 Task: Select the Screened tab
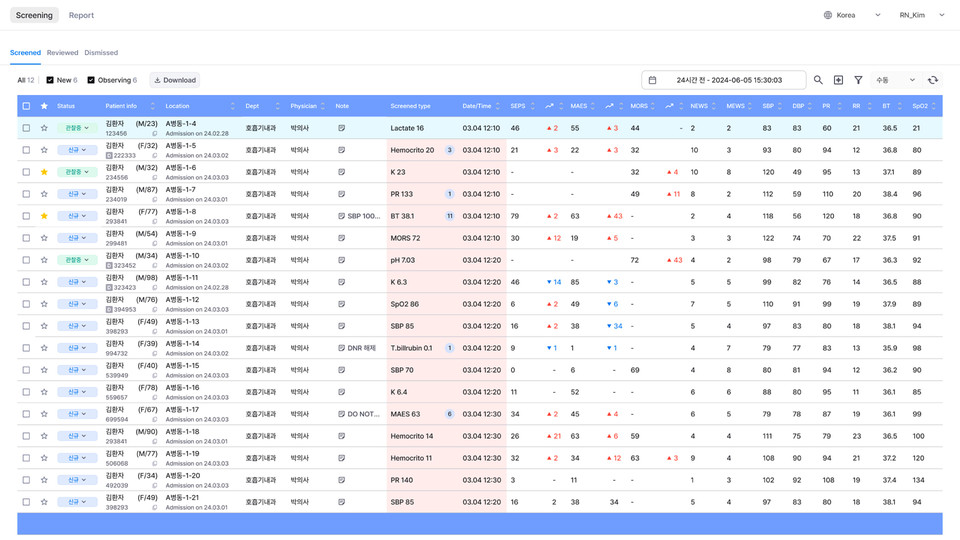pos(25,53)
